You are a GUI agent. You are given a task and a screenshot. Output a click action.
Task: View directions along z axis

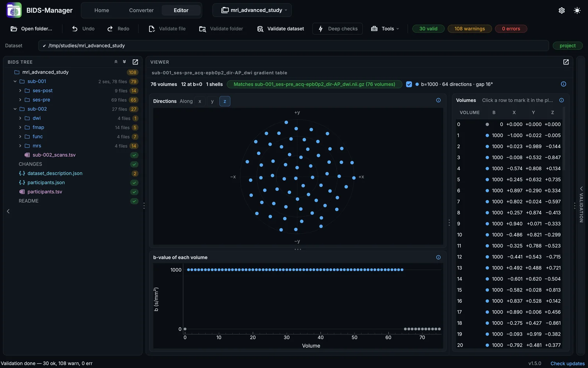coord(225,101)
